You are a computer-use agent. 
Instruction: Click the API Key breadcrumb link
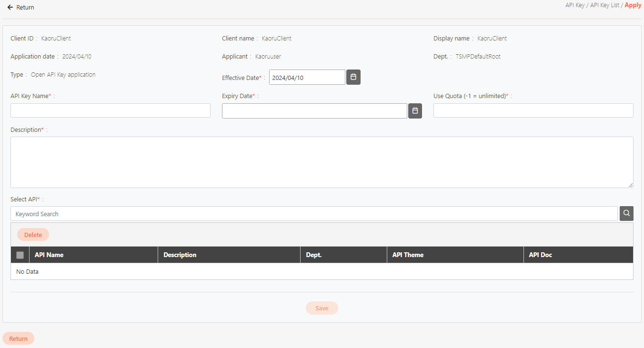pos(574,5)
